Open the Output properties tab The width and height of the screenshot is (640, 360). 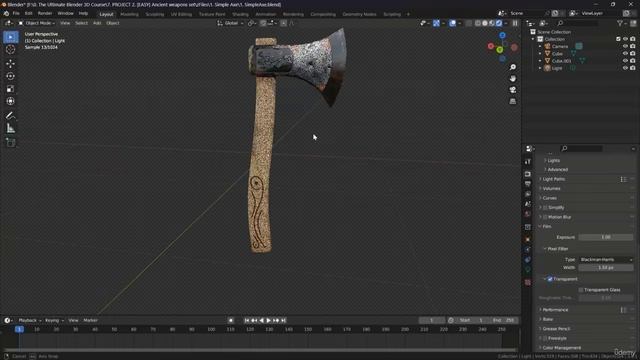(528, 184)
